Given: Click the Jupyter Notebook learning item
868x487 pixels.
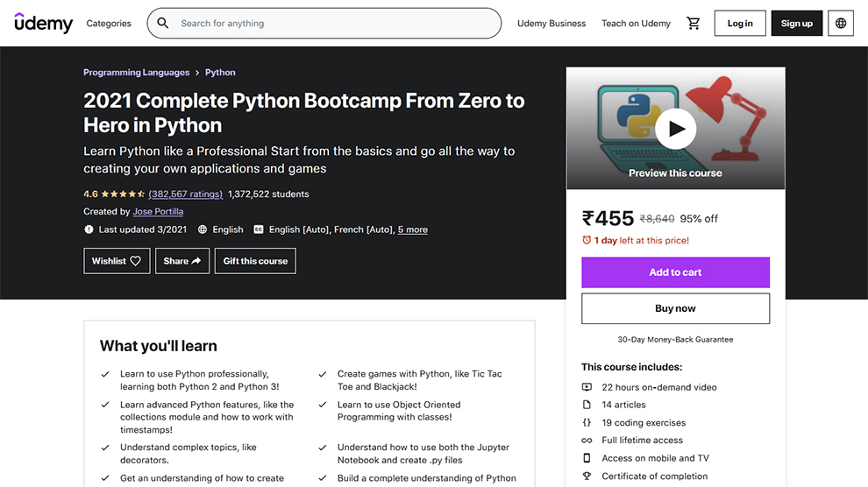Looking at the screenshot, I should (x=423, y=454).
